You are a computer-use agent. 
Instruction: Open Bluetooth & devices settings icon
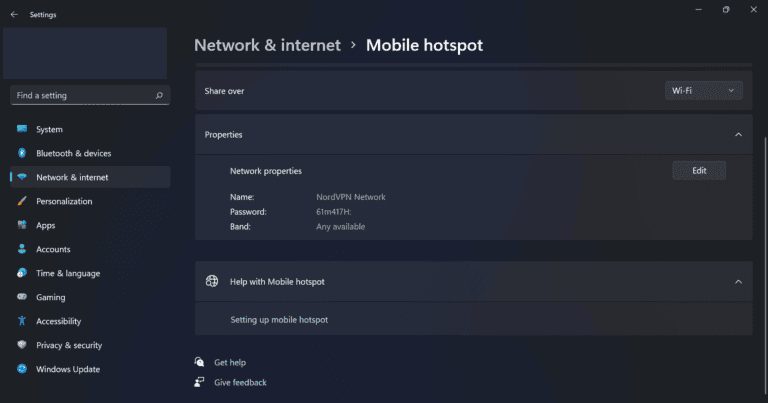tap(22, 153)
